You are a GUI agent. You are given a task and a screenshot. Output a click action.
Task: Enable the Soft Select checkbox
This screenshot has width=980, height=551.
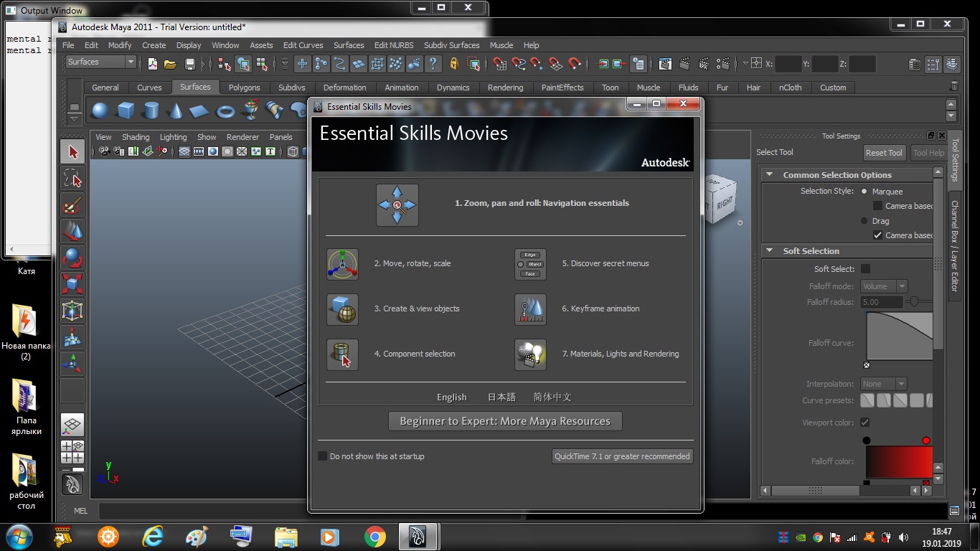865,269
